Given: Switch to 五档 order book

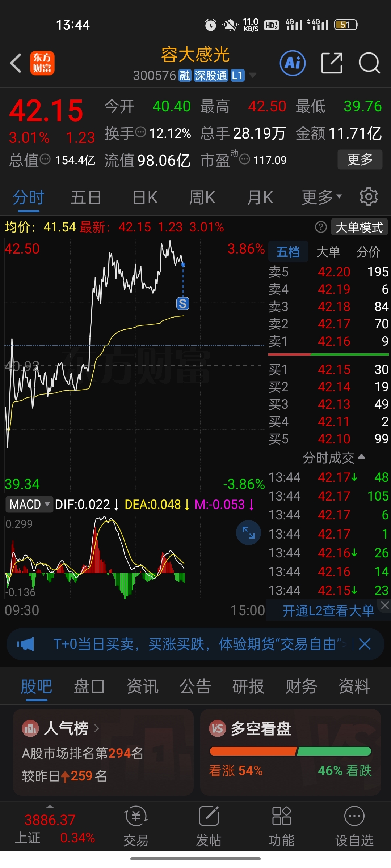Looking at the screenshot, I should click(288, 251).
